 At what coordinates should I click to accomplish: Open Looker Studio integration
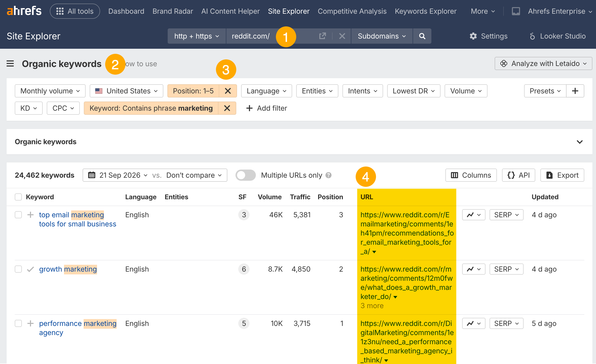point(558,36)
